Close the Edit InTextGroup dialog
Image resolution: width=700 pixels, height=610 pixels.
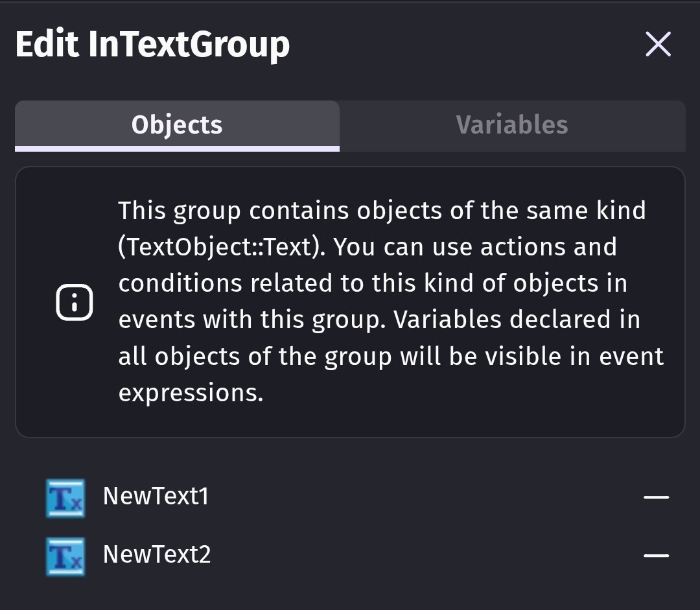click(x=658, y=44)
